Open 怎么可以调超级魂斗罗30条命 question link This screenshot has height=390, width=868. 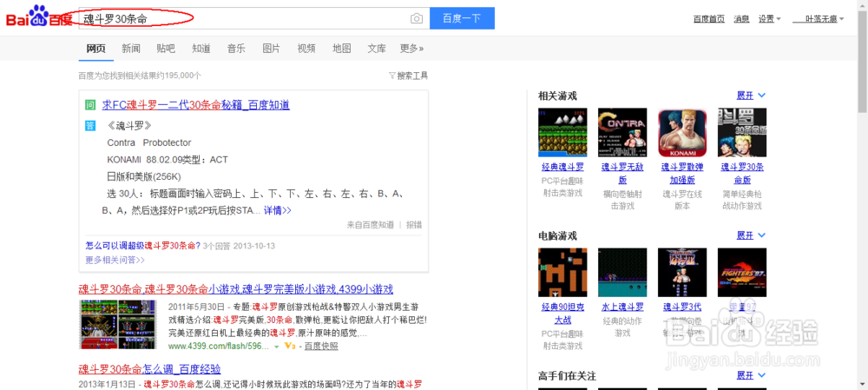(143, 246)
